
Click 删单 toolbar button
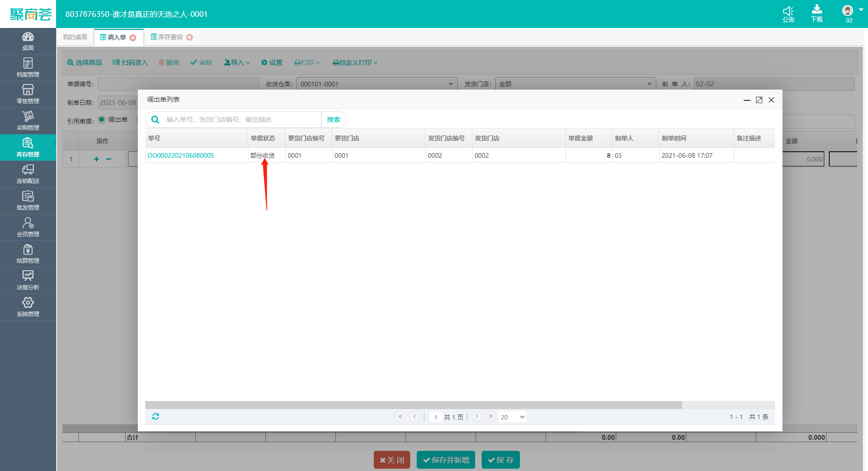(169, 63)
